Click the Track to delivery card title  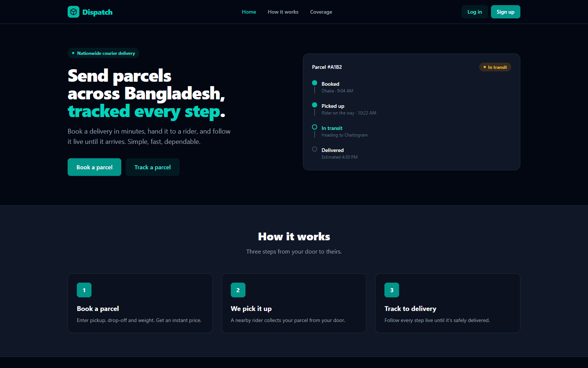coord(410,309)
